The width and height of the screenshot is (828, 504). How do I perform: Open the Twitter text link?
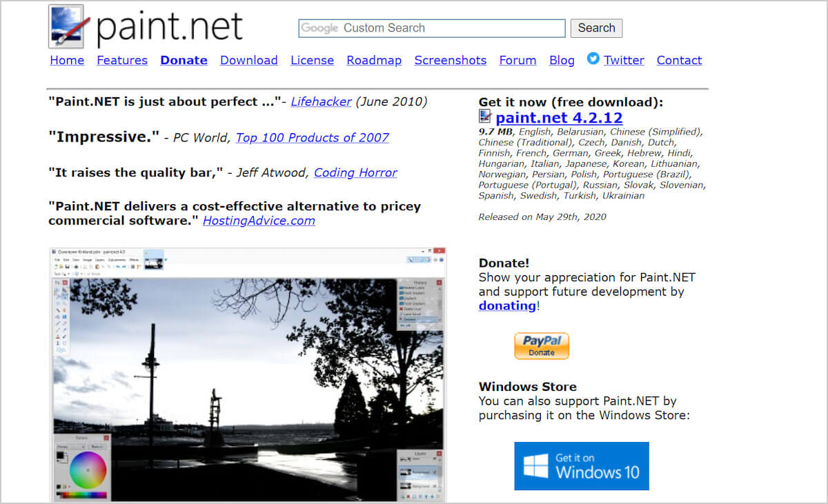[624, 60]
